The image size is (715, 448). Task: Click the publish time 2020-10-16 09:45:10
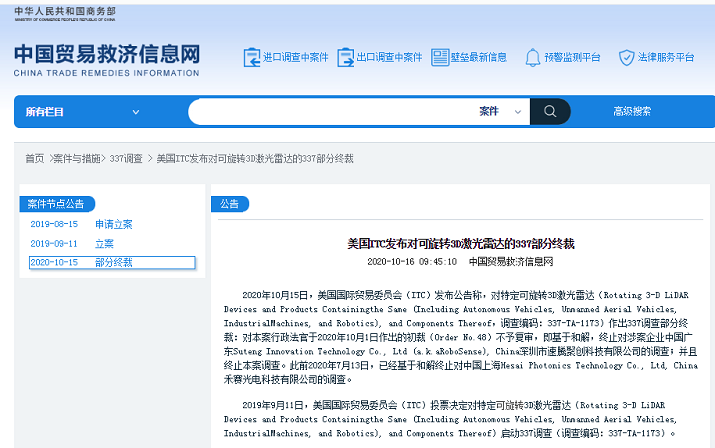point(412,262)
